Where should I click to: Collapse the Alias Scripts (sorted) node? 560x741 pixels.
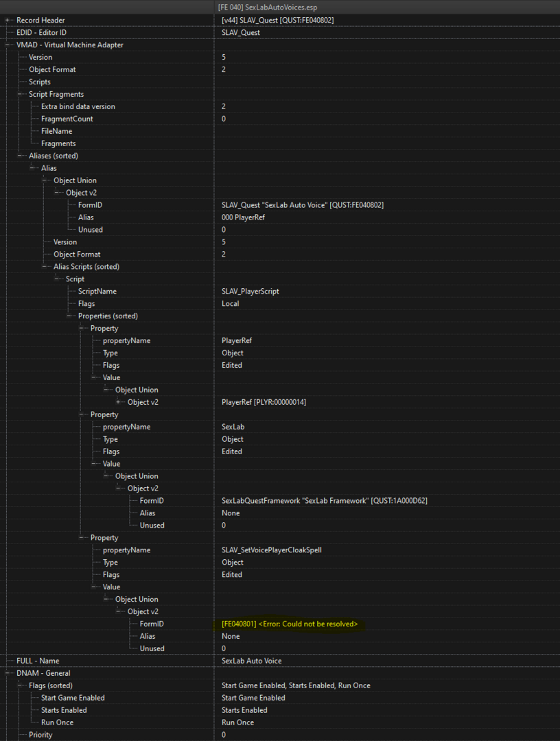[45, 266]
